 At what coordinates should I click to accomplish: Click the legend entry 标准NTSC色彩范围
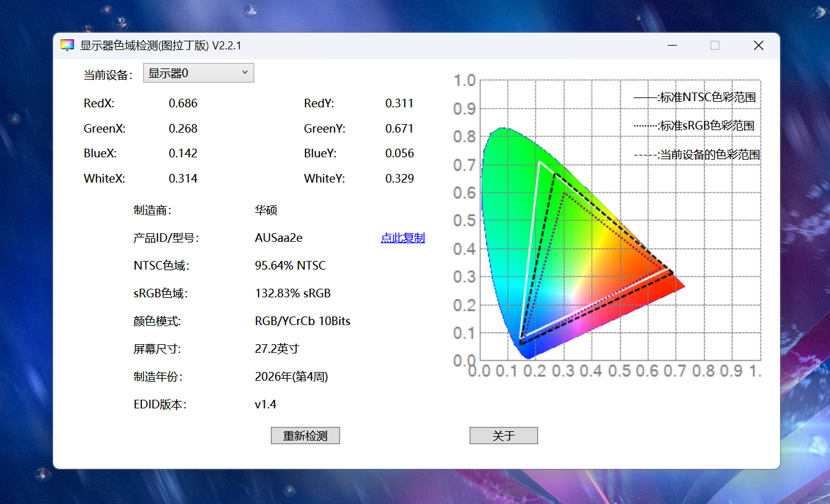pyautogui.click(x=696, y=97)
